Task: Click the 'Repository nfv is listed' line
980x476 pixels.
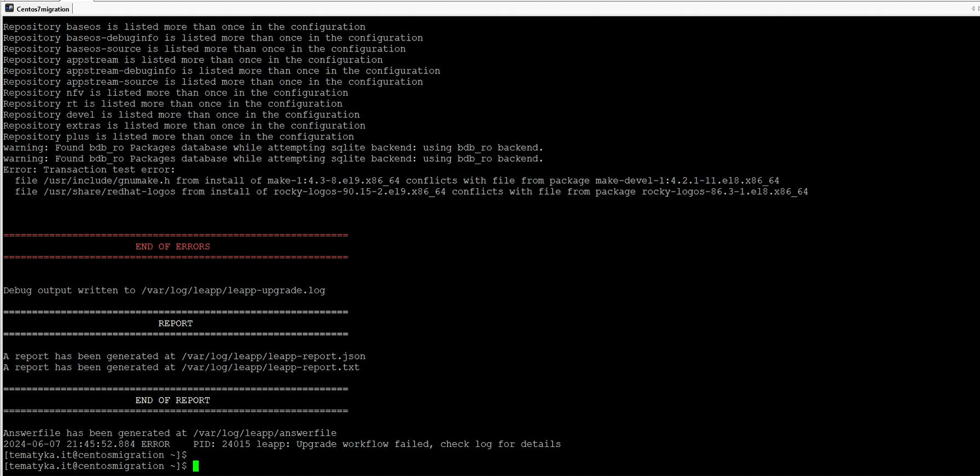Action: (176, 92)
